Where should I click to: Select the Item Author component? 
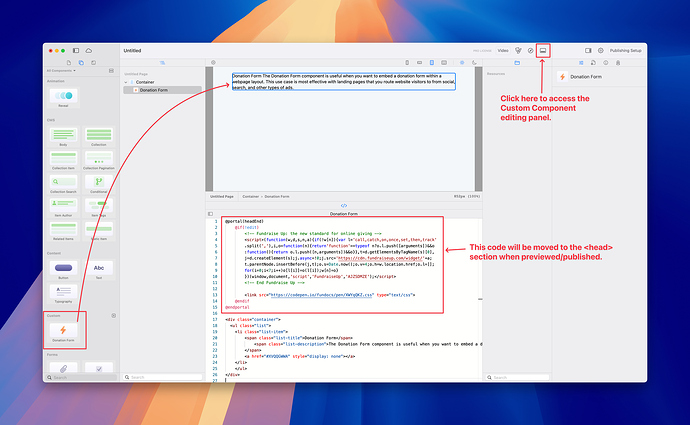(63, 208)
